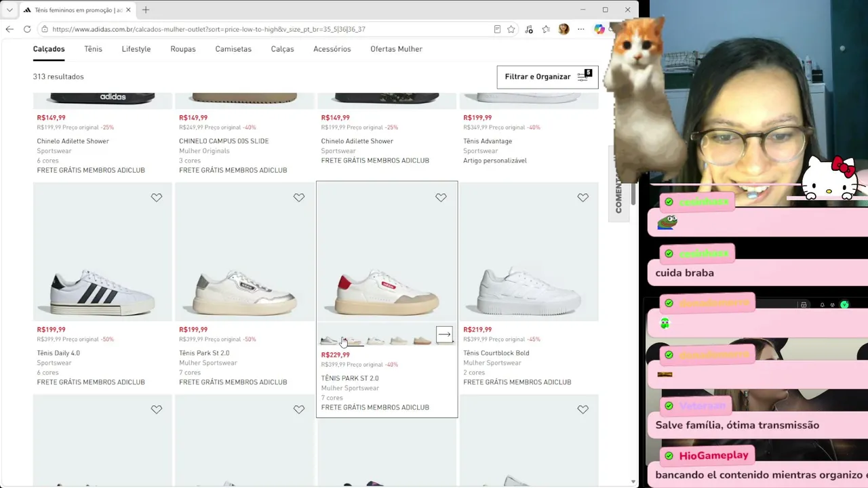Show next color variants with arrow button
The width and height of the screenshot is (868, 488).
[444, 335]
